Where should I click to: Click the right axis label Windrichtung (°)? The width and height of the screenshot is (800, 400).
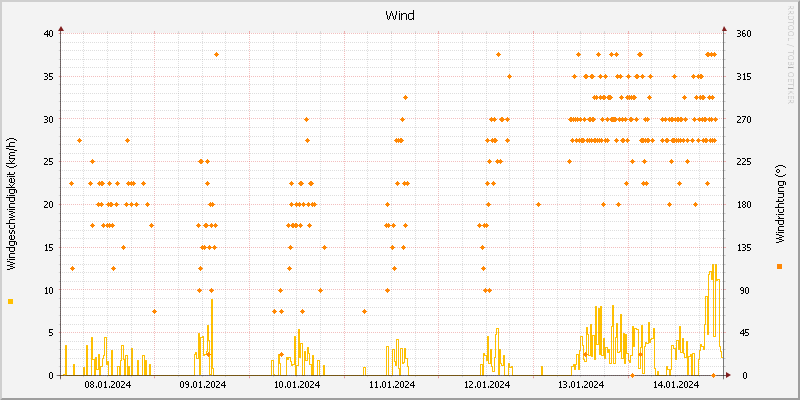click(x=779, y=205)
